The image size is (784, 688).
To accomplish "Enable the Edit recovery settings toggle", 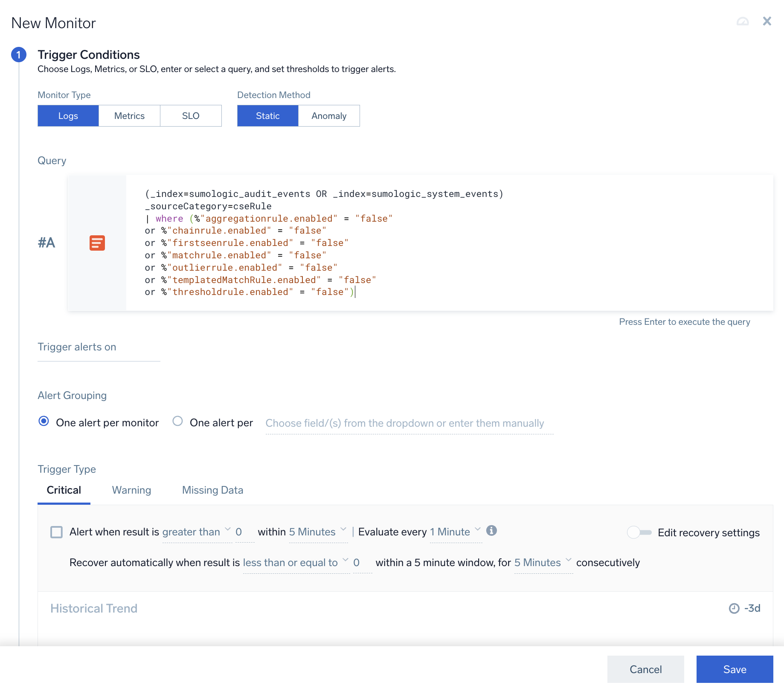I will (639, 532).
